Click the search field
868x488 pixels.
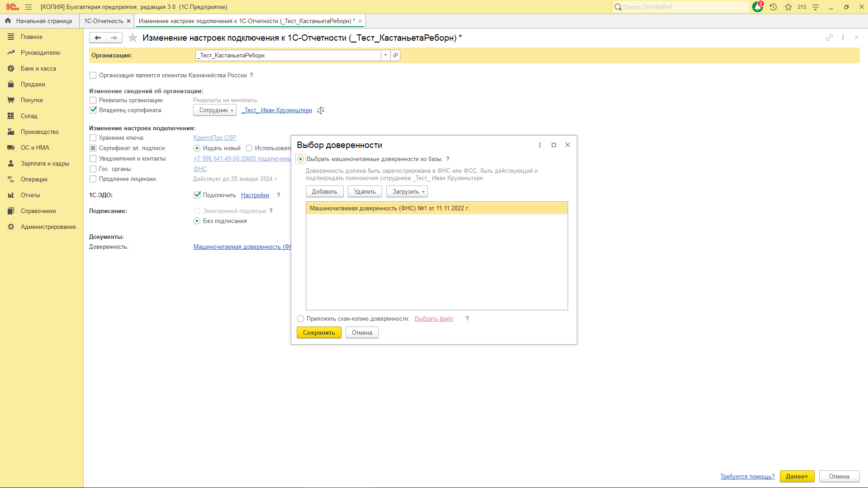[x=681, y=7]
